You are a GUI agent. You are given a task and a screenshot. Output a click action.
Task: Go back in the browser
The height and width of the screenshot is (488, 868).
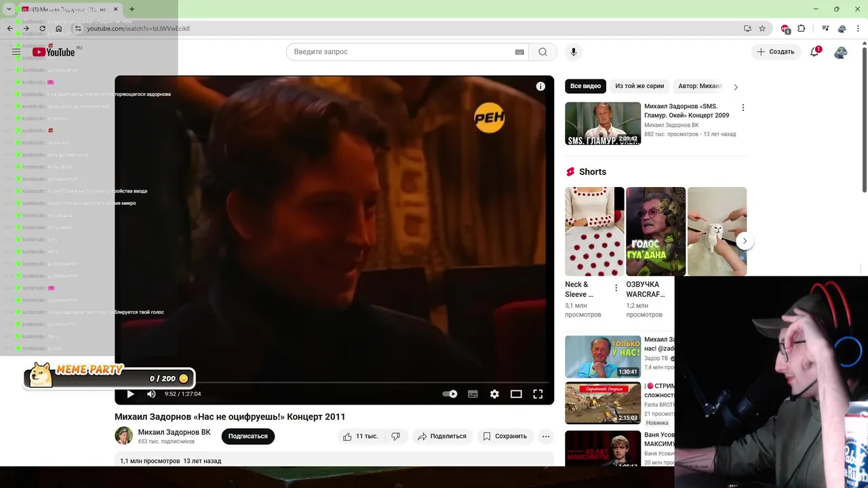click(x=9, y=28)
